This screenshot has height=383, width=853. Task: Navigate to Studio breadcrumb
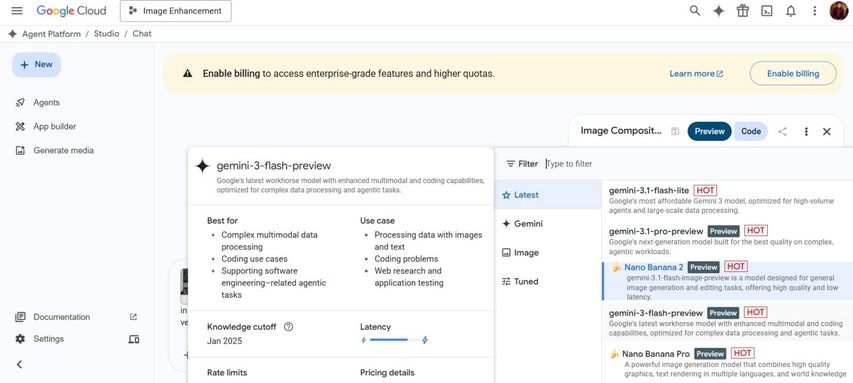[106, 34]
